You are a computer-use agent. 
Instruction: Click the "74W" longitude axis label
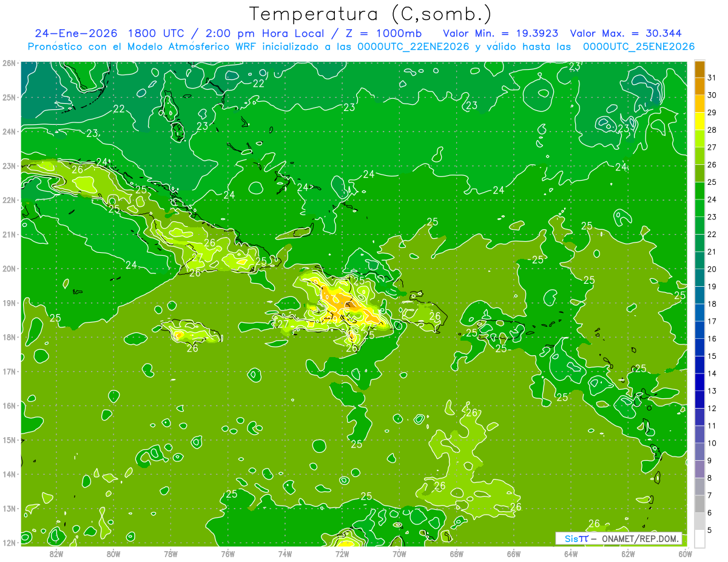pos(285,553)
